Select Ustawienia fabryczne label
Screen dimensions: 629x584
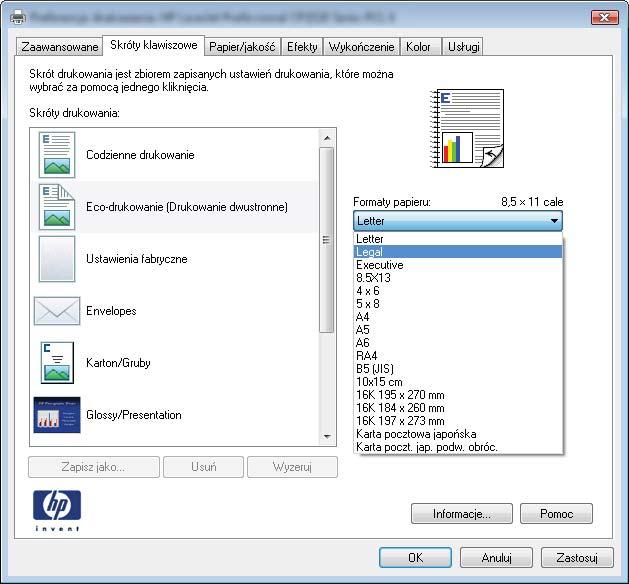(x=136, y=259)
